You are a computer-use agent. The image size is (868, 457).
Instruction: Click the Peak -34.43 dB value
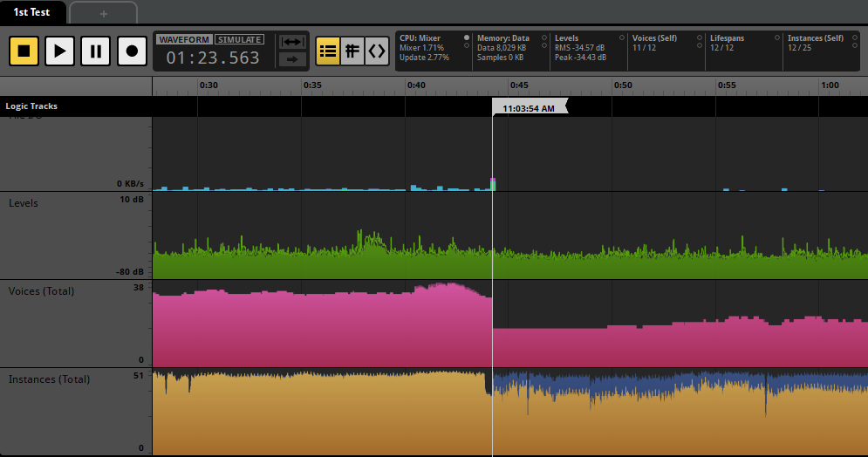[x=580, y=58]
